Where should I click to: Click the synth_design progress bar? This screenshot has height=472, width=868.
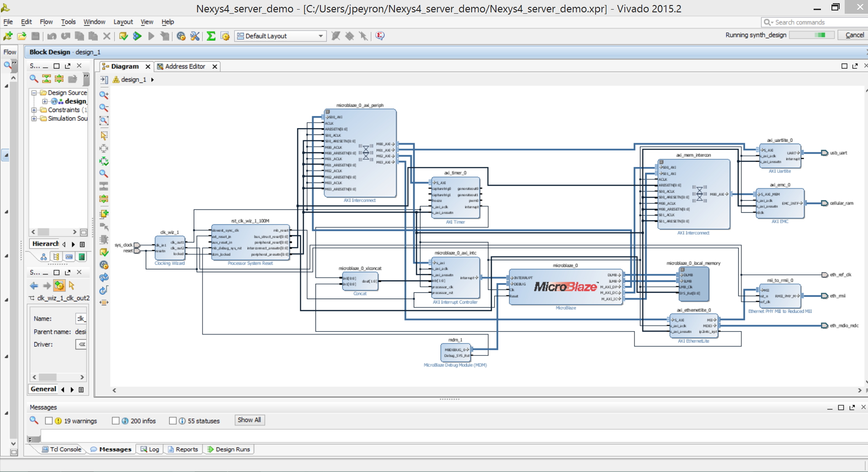[x=812, y=35]
